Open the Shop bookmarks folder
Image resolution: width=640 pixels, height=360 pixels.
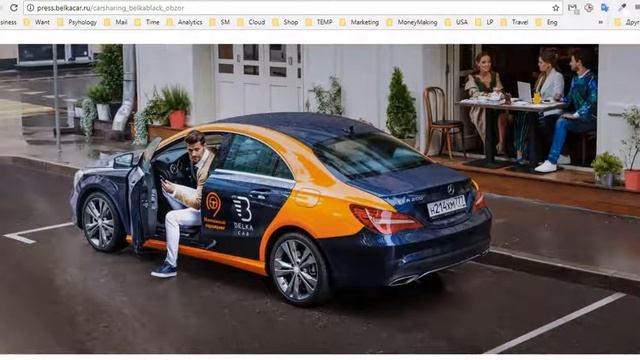coord(285,22)
